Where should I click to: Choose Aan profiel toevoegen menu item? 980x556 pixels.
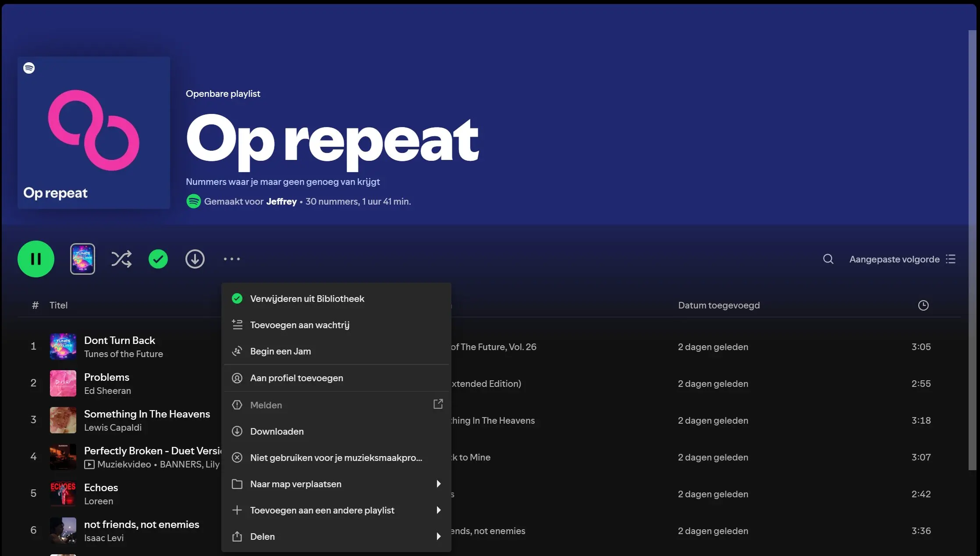(296, 378)
